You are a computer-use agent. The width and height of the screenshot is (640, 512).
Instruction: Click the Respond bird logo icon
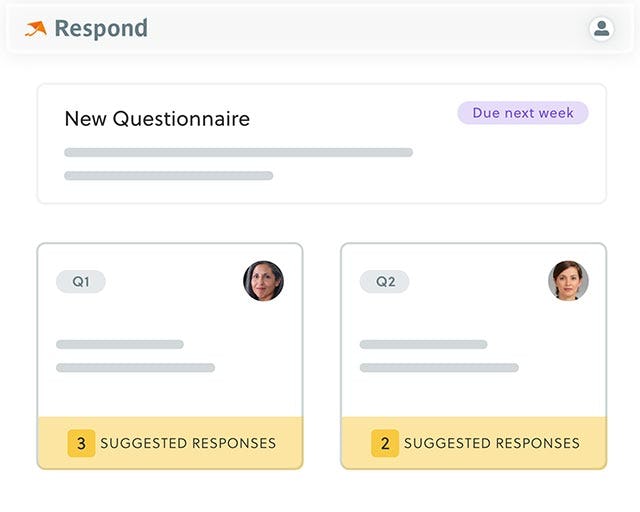(x=36, y=28)
